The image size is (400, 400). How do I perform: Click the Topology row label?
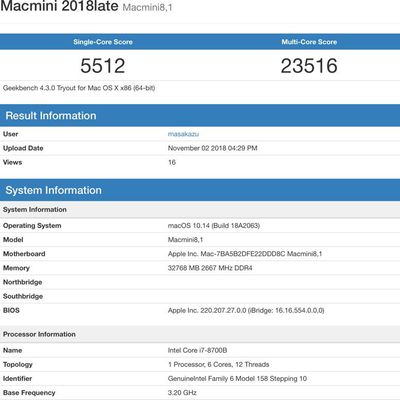pos(18,364)
